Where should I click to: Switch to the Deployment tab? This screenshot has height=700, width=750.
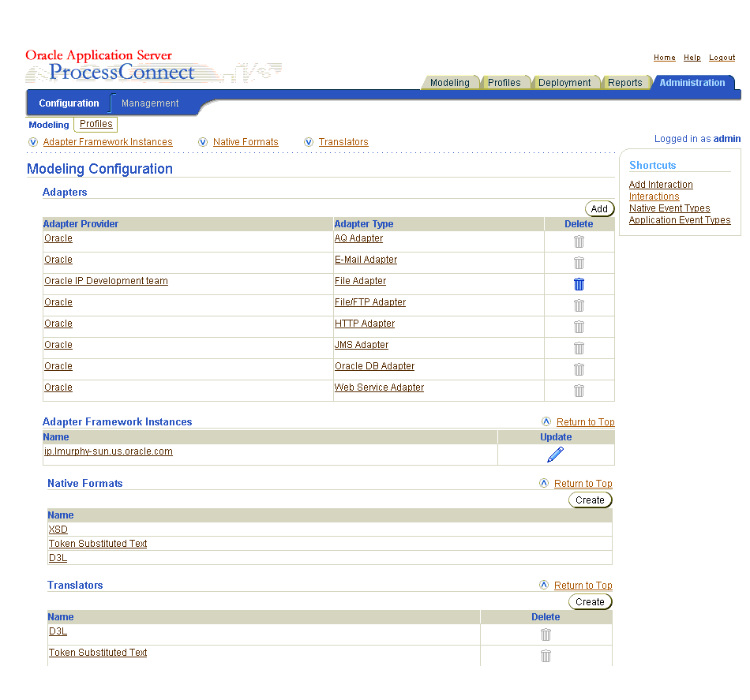(x=564, y=83)
